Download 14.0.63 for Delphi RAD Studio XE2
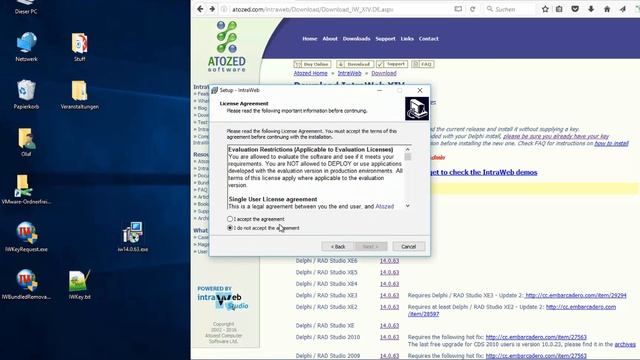640x360 pixels. (389, 307)
